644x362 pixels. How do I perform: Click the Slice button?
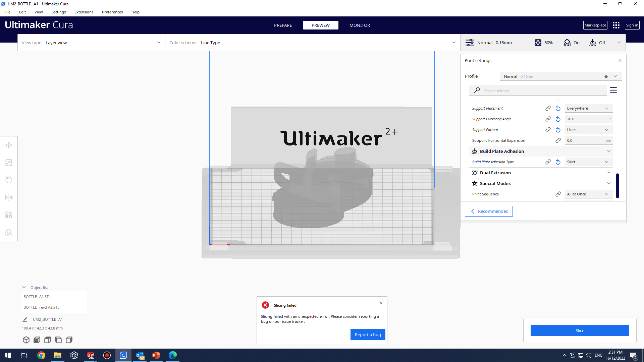pyautogui.click(x=580, y=330)
